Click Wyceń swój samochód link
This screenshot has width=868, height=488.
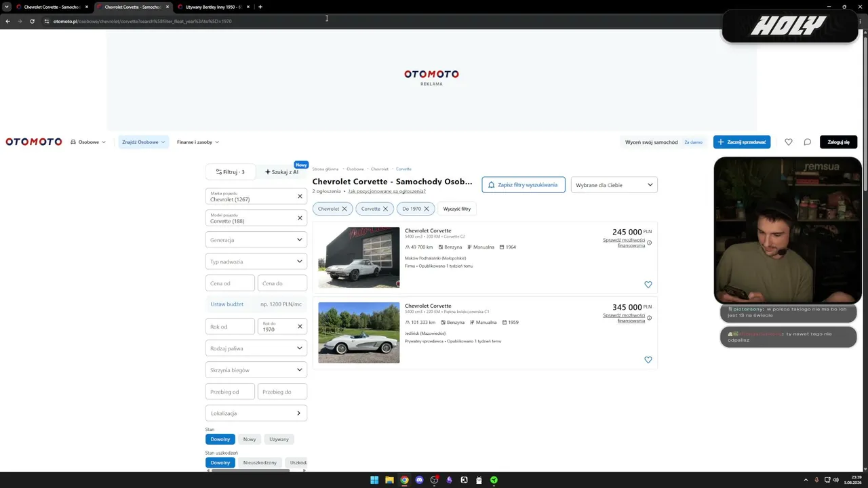(651, 142)
